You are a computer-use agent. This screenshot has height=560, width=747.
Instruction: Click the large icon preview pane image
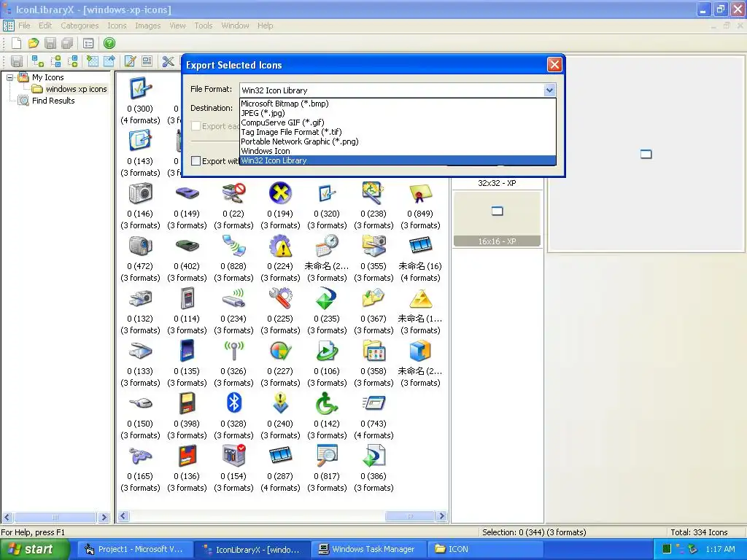[646, 154]
